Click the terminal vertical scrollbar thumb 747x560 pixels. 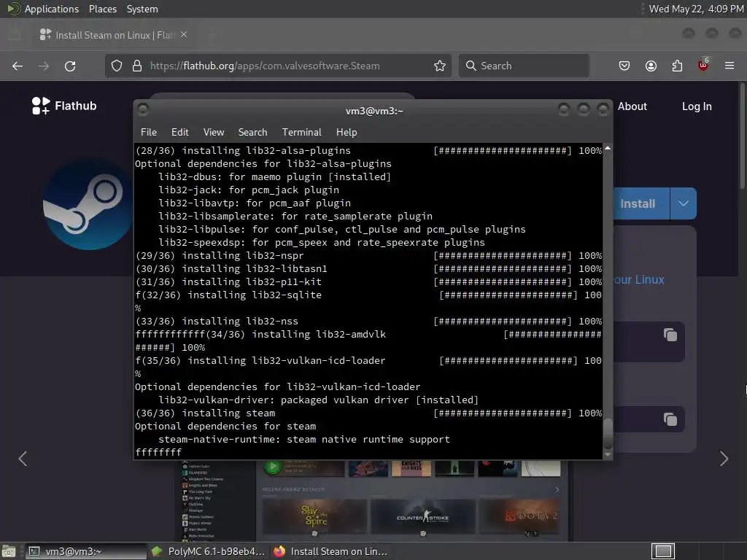608,433
